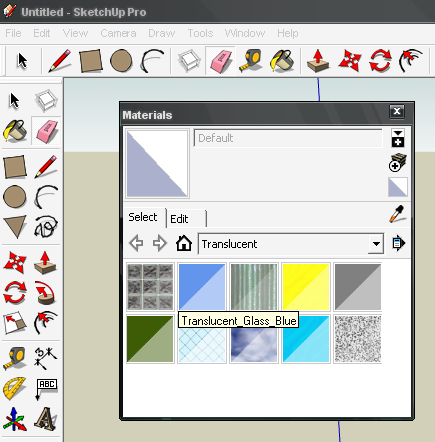Select the Offset tool in top toolbar
435x442 pixels.
click(411, 61)
